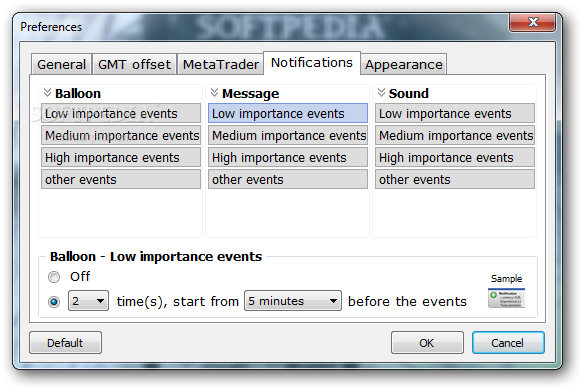The width and height of the screenshot is (583, 390).
Task: Switch to the MetaTrader tab
Action: pyautogui.click(x=220, y=64)
